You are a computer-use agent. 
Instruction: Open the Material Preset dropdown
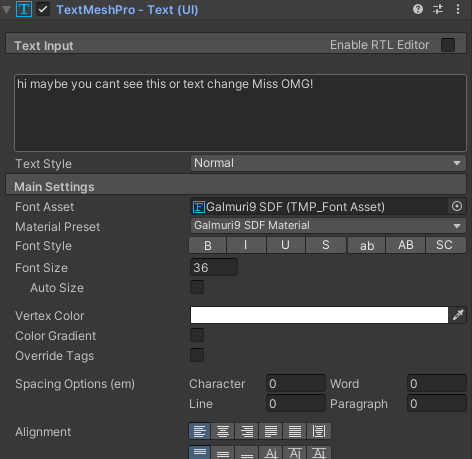pos(328,225)
